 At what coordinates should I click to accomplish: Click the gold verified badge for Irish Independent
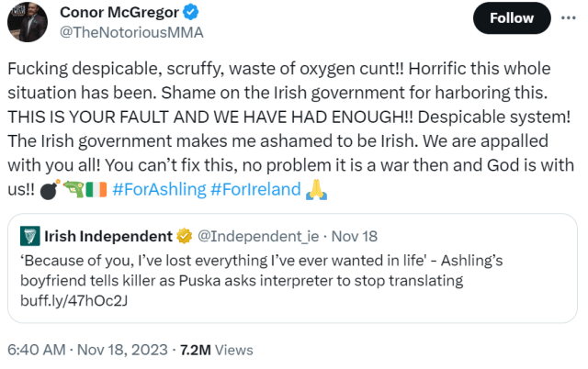(x=184, y=237)
